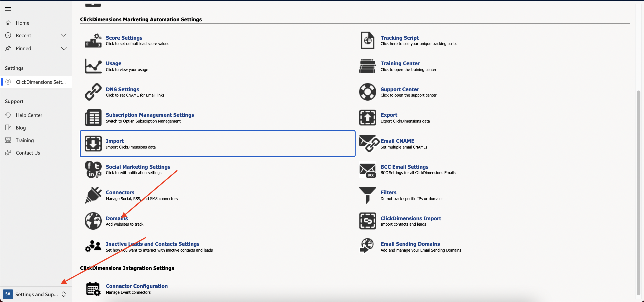Open the Social Marketing Settings link
Screen dimensions: 644x302
(138, 167)
